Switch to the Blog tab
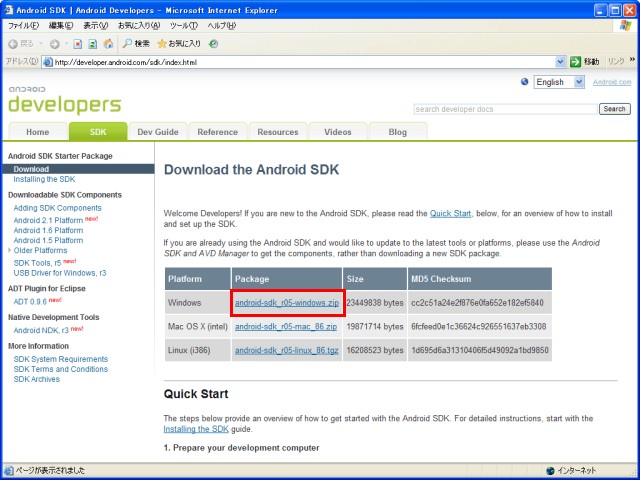The width and height of the screenshot is (640, 480). click(398, 132)
